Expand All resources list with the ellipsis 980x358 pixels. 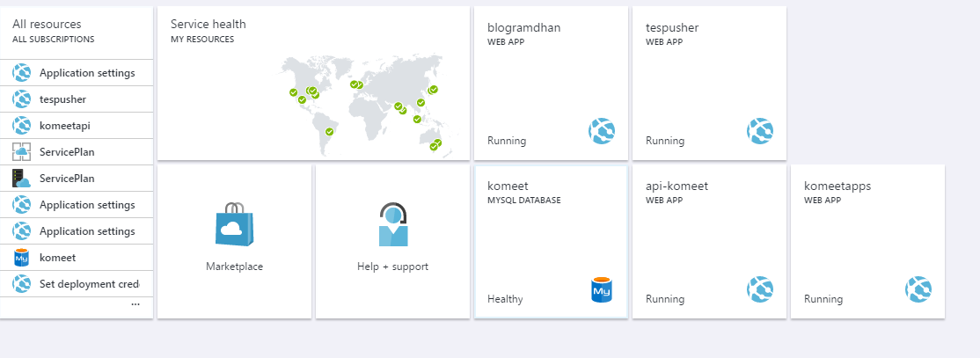135,304
